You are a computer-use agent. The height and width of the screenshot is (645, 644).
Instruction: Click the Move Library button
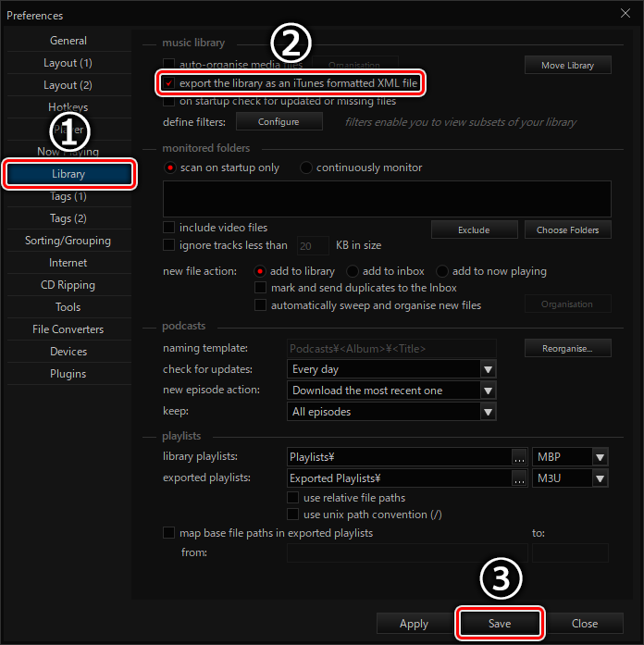coord(568,66)
